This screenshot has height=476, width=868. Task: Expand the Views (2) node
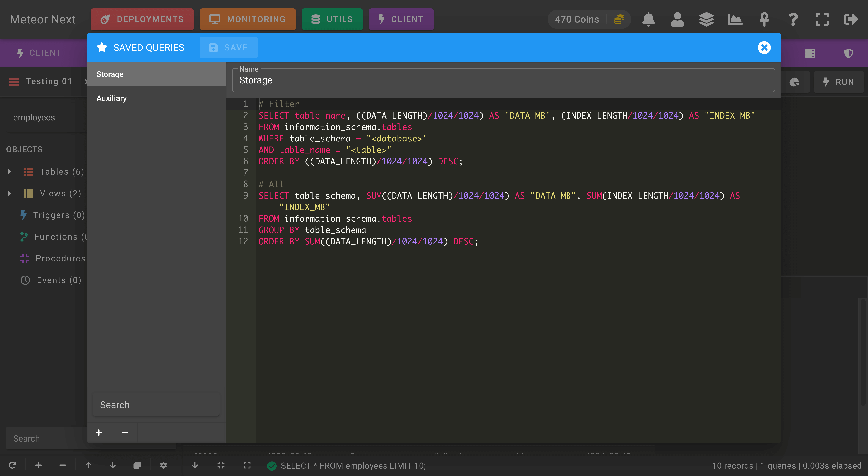point(9,193)
